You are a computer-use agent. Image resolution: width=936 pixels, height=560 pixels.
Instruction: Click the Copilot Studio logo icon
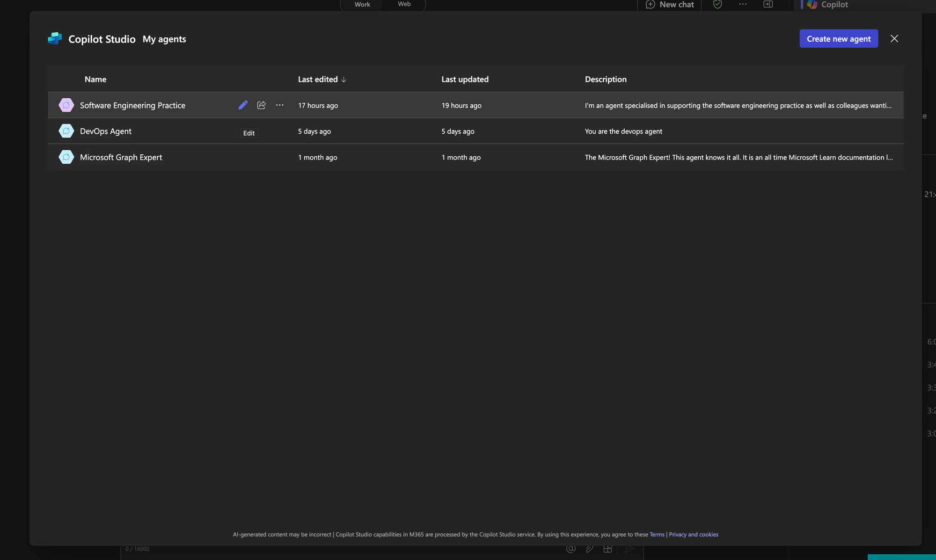click(55, 39)
